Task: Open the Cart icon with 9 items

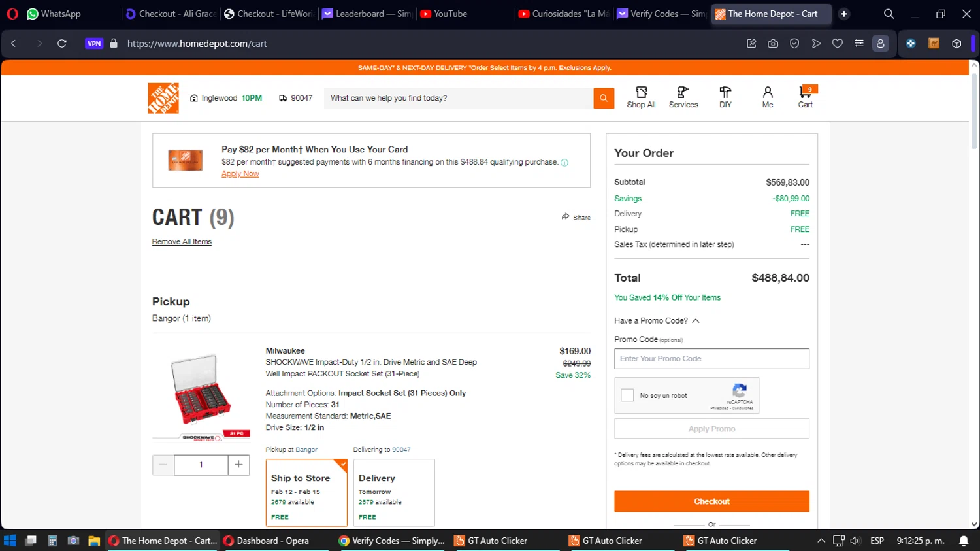Action: [x=806, y=97]
